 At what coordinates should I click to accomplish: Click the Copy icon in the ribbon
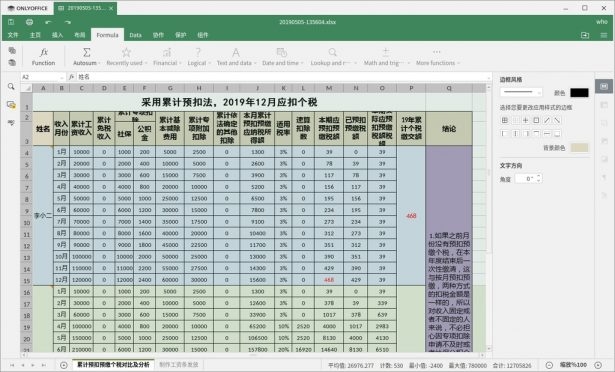coord(12,50)
